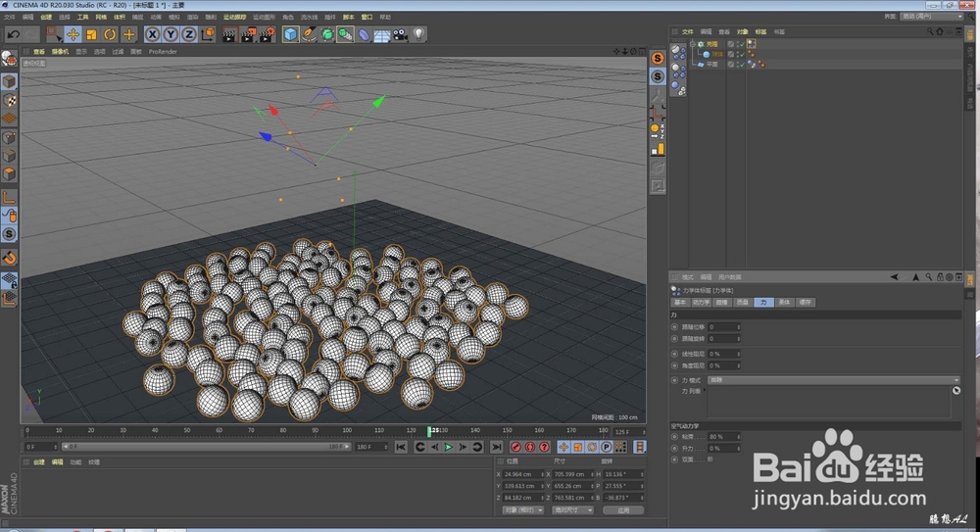Image resolution: width=980 pixels, height=532 pixels.
Task: Switch to the 碰撞 tab
Action: [722, 302]
